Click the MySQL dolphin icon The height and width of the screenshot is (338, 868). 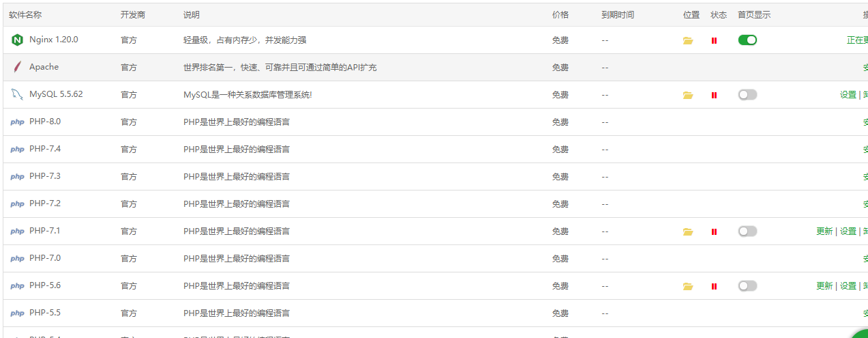tap(17, 95)
